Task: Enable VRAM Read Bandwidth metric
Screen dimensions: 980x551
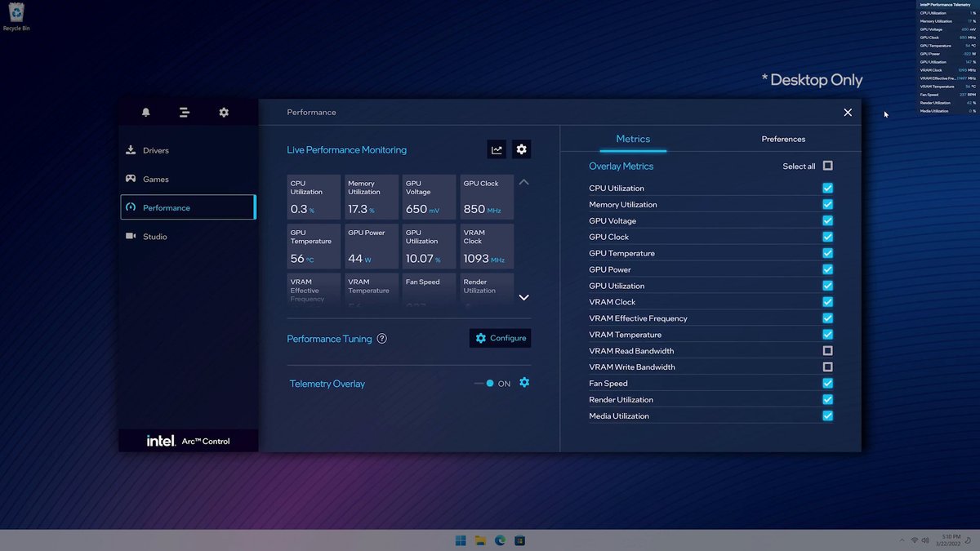Action: 827,350
